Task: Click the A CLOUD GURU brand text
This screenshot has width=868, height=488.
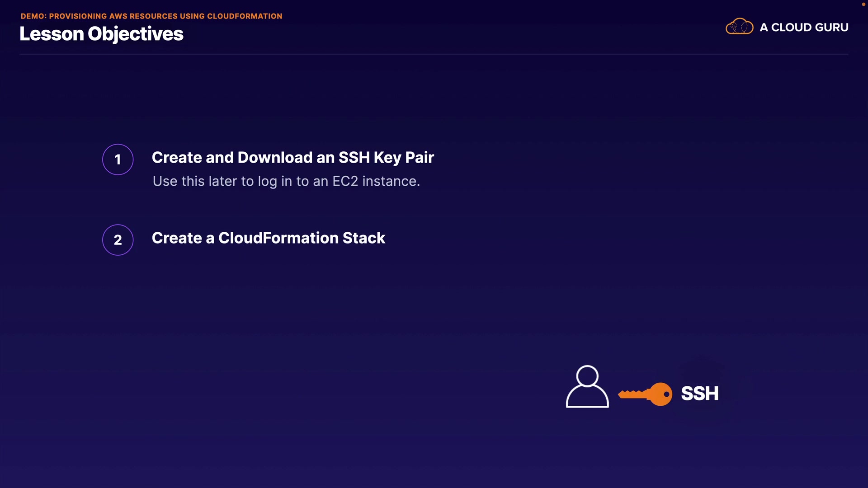Action: point(804,28)
